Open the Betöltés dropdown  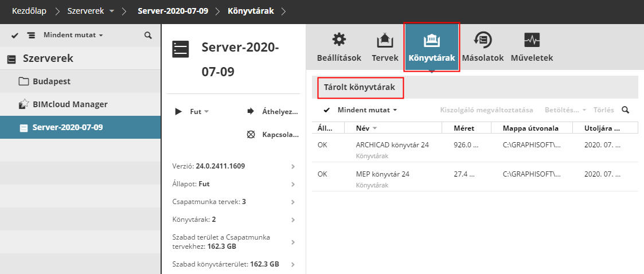tap(567, 110)
